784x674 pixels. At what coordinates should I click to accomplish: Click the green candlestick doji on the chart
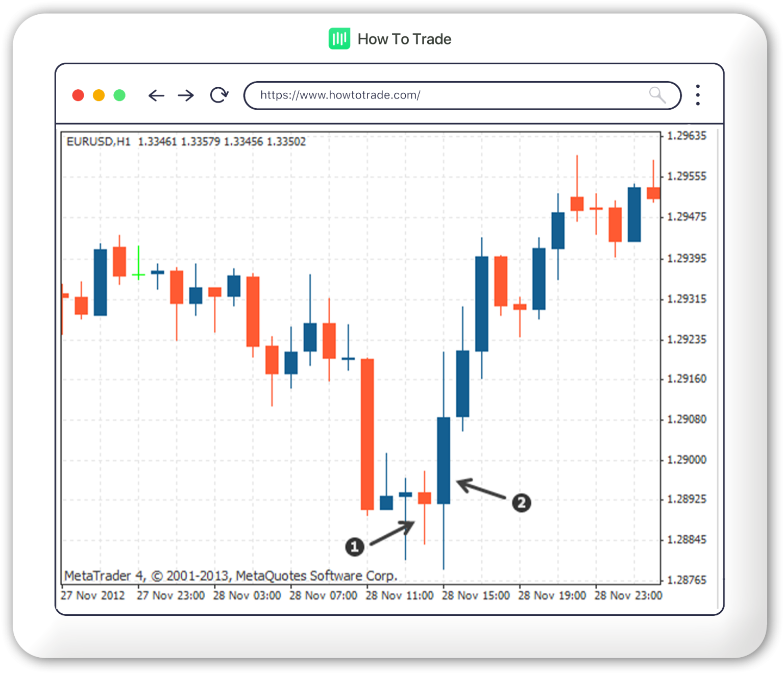138,274
